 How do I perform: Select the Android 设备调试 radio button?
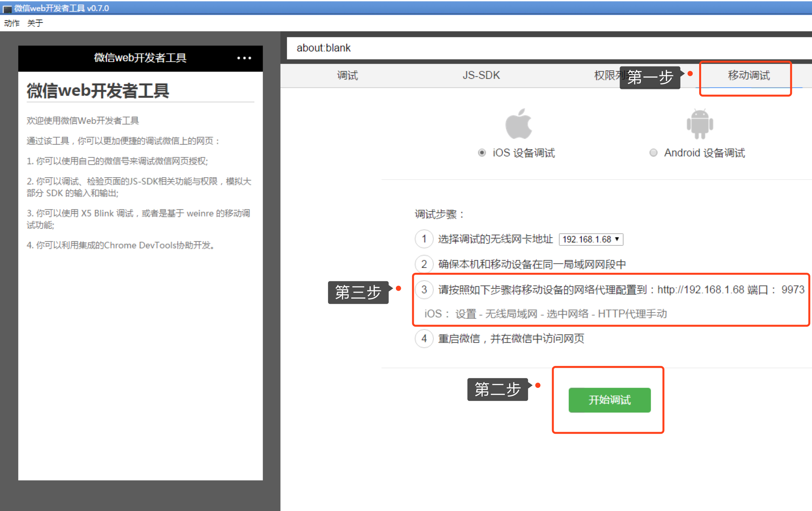pos(653,153)
